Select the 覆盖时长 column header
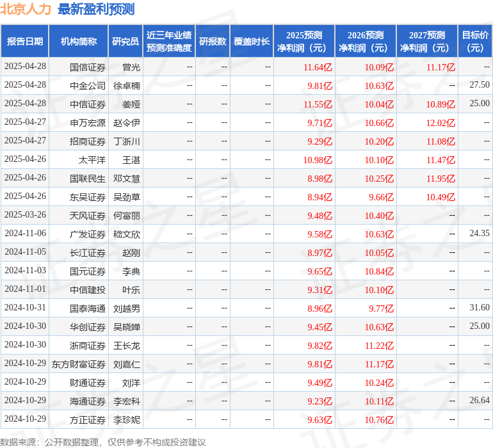The image size is (493, 448). pos(252,41)
